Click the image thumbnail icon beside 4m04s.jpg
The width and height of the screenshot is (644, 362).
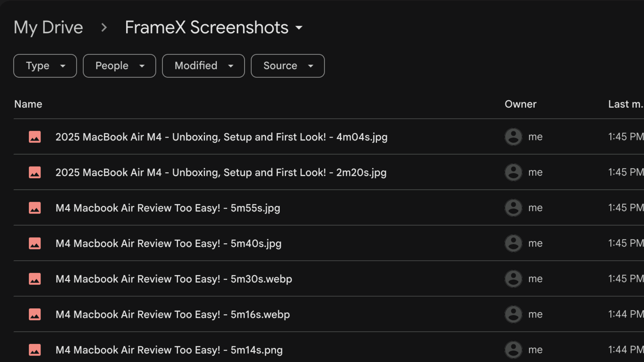[x=35, y=137]
